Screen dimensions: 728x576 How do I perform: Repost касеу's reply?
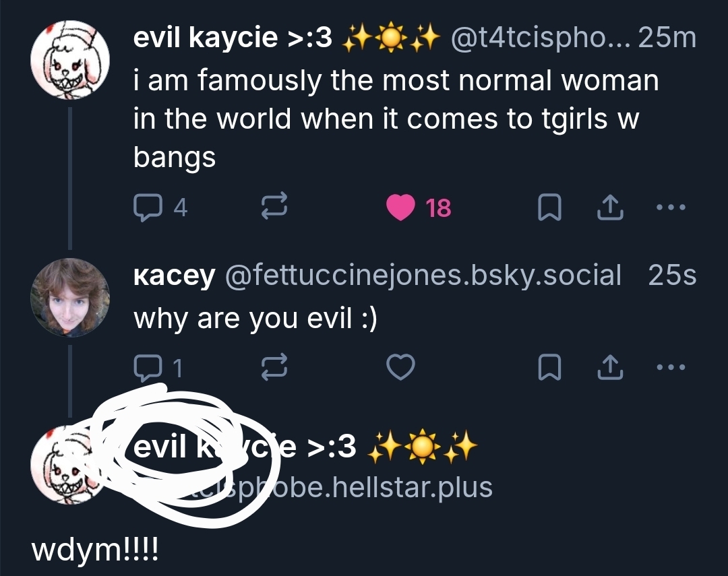click(275, 367)
